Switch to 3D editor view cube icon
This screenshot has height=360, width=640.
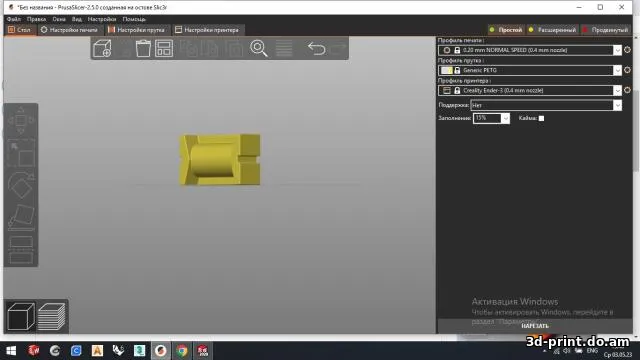coord(21,316)
